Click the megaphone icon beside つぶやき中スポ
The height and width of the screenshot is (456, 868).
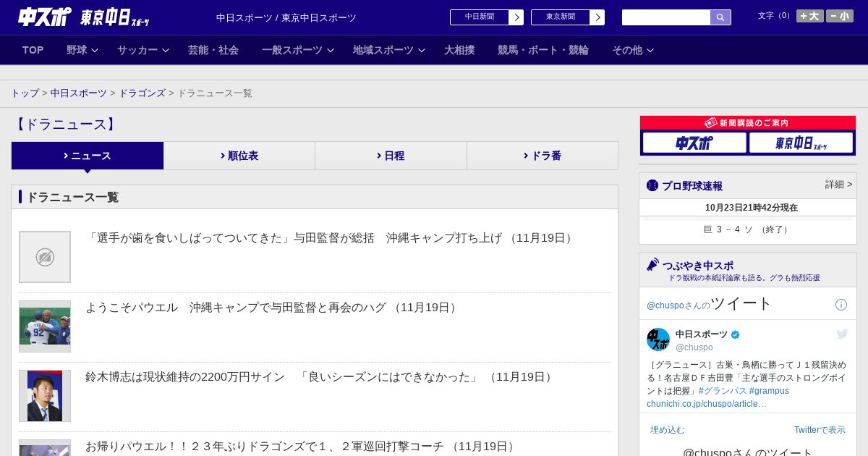click(x=652, y=265)
